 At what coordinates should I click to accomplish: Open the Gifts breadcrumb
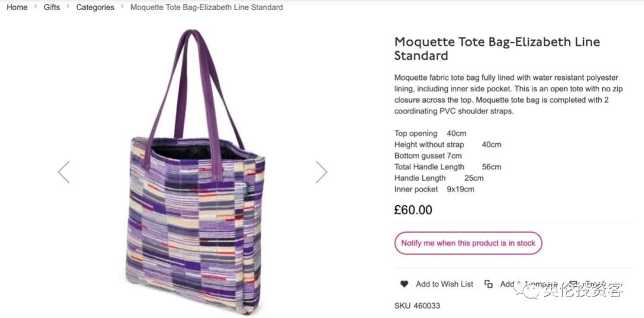[x=52, y=7]
